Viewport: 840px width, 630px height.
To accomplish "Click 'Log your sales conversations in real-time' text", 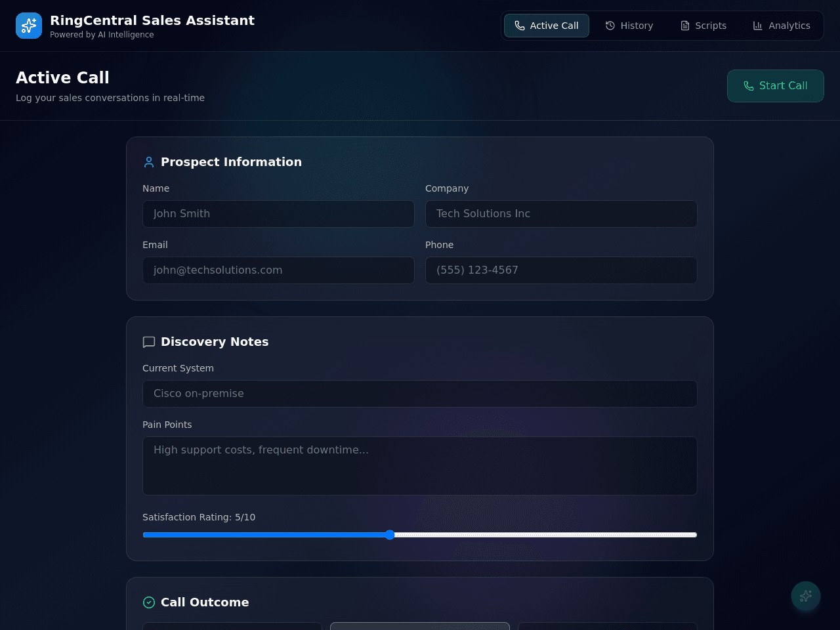I will click(110, 98).
